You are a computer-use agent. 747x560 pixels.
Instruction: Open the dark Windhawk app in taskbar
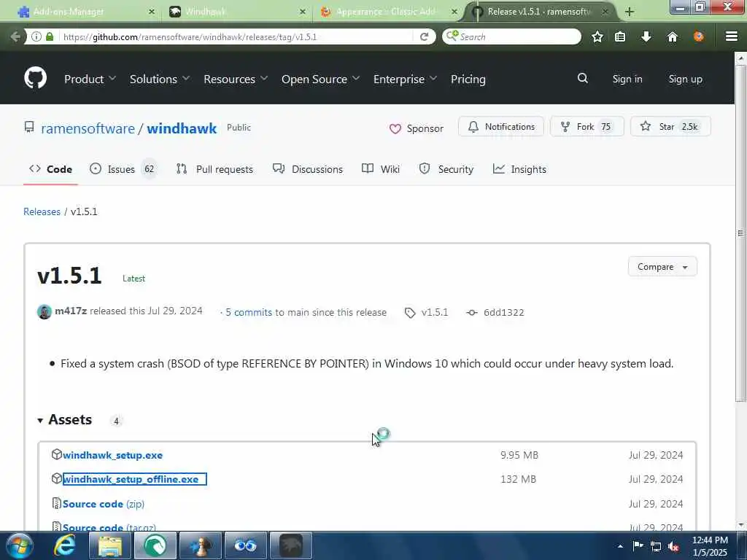tap(291, 545)
